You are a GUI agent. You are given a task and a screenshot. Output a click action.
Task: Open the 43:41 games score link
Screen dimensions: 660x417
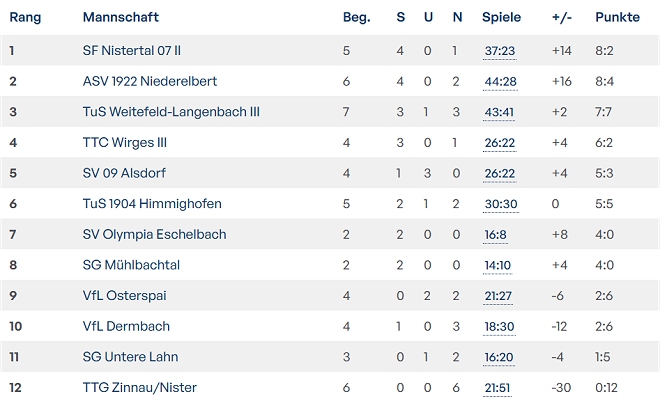499,112
